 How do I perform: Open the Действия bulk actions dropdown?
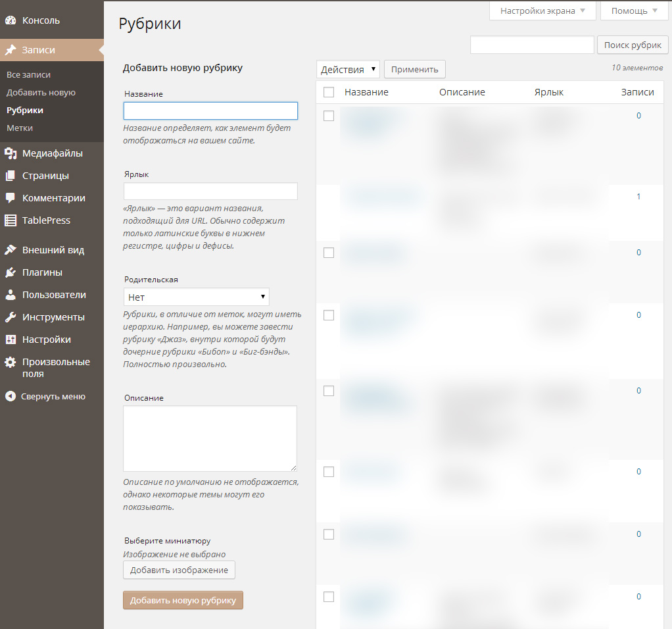[x=348, y=69]
